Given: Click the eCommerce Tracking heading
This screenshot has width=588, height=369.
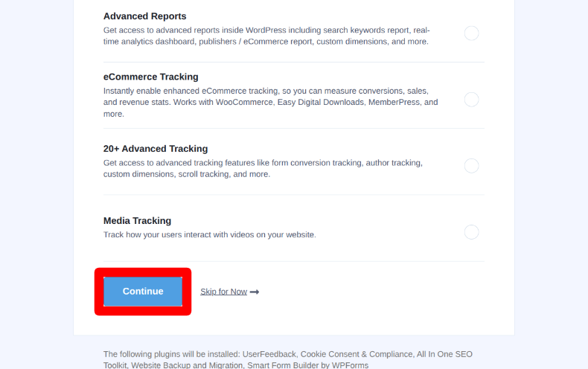Looking at the screenshot, I should pyautogui.click(x=150, y=77).
